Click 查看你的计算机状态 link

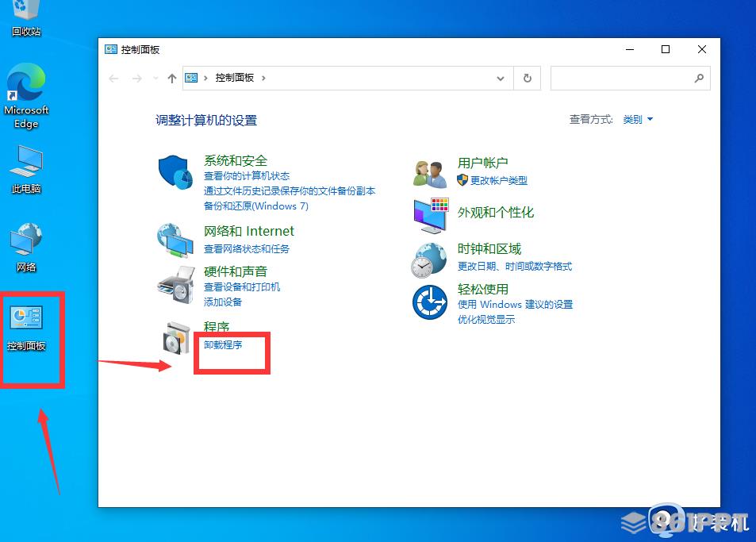(x=247, y=176)
